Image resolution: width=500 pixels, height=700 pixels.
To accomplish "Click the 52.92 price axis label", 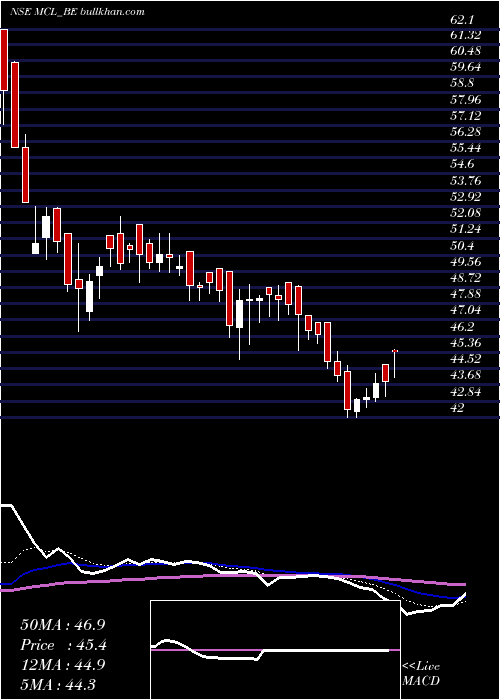I will (x=465, y=197).
